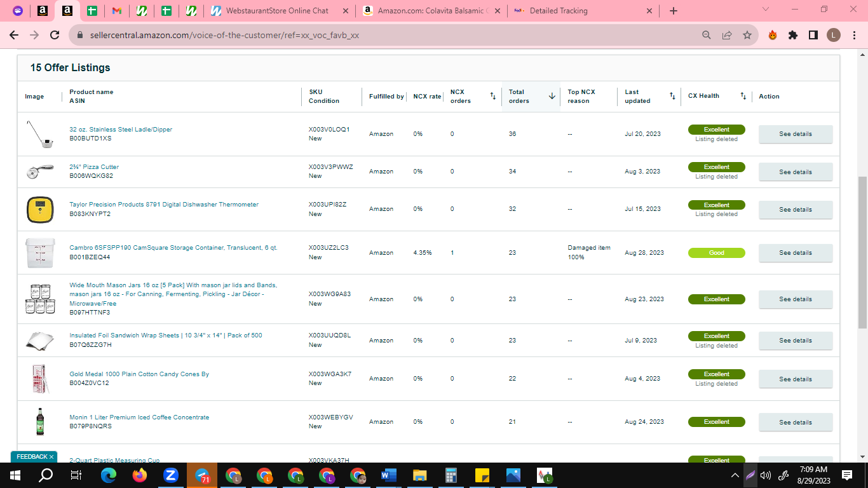
Task: Open Task View on the taskbar
Action: point(76,475)
